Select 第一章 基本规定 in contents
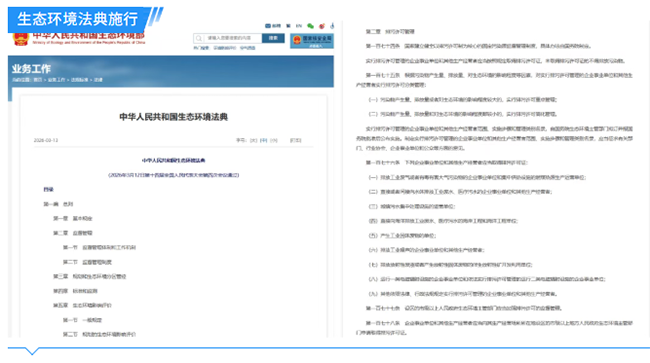 (x=73, y=218)
